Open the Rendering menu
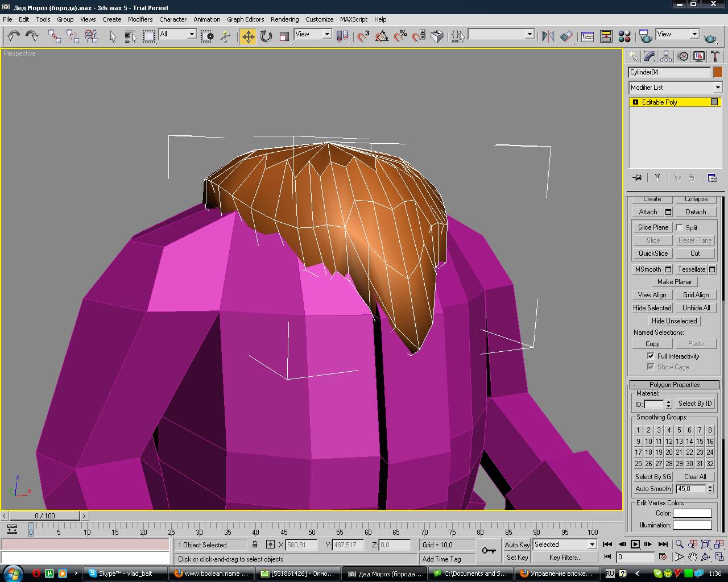Screen dimensions: 728x582 pos(284,19)
